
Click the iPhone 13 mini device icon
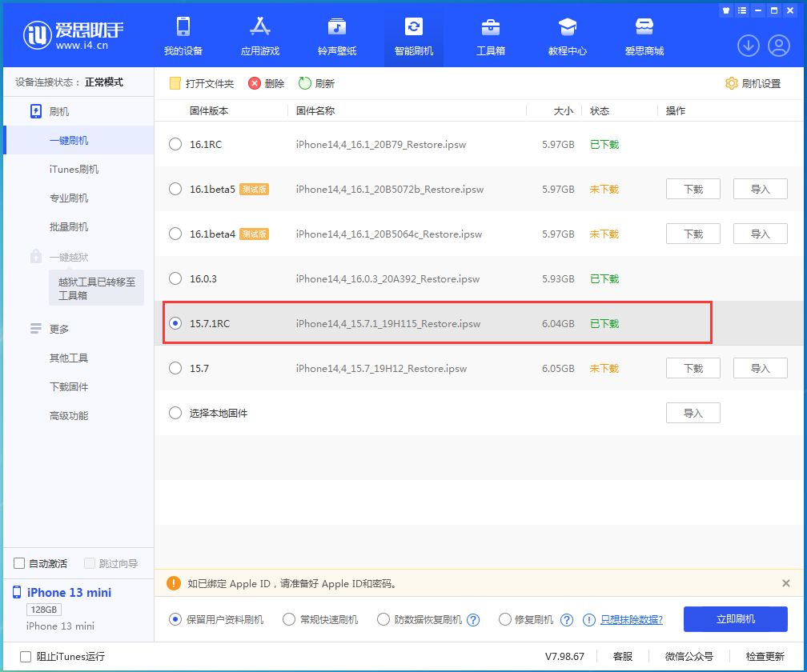(17, 592)
